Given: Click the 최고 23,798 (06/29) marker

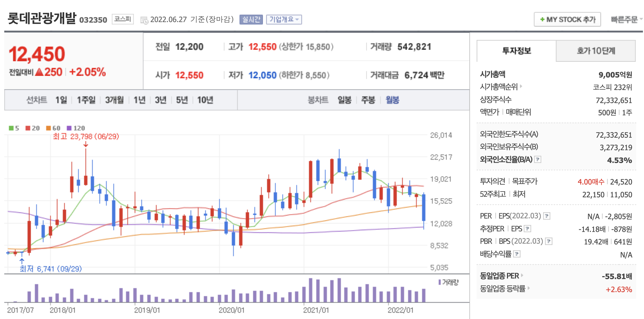Looking at the screenshot, I should pos(86,137).
